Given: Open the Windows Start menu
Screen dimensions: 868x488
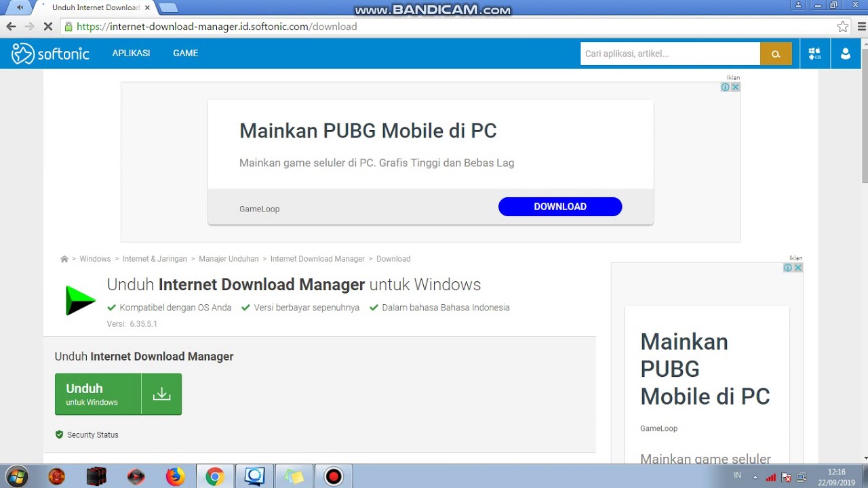Looking at the screenshot, I should pos(16,476).
